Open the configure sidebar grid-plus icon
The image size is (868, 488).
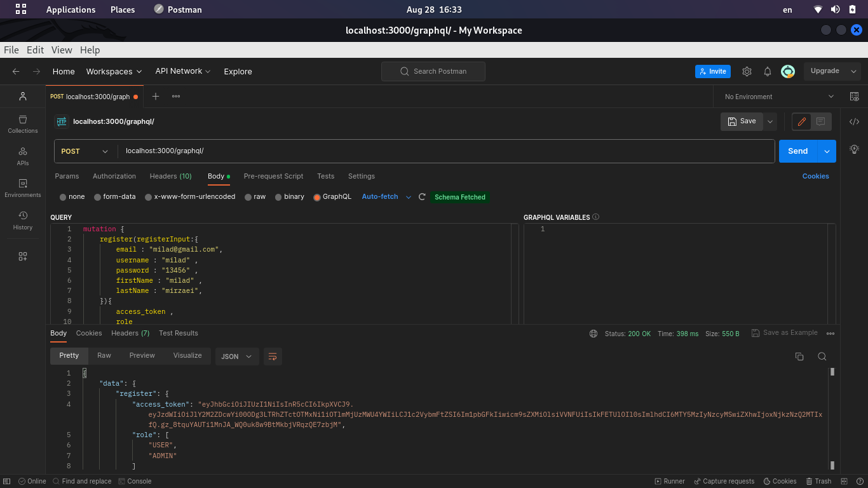pyautogui.click(x=23, y=256)
